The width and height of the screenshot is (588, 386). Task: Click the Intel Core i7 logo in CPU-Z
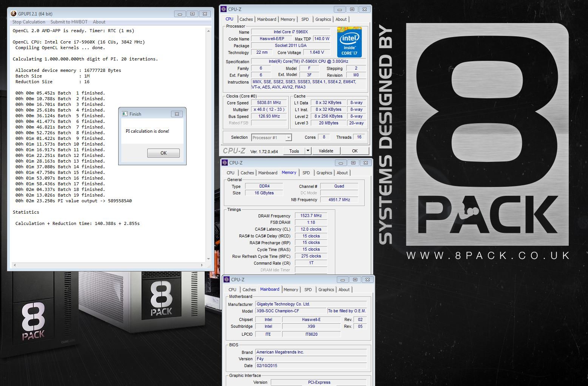tap(349, 42)
